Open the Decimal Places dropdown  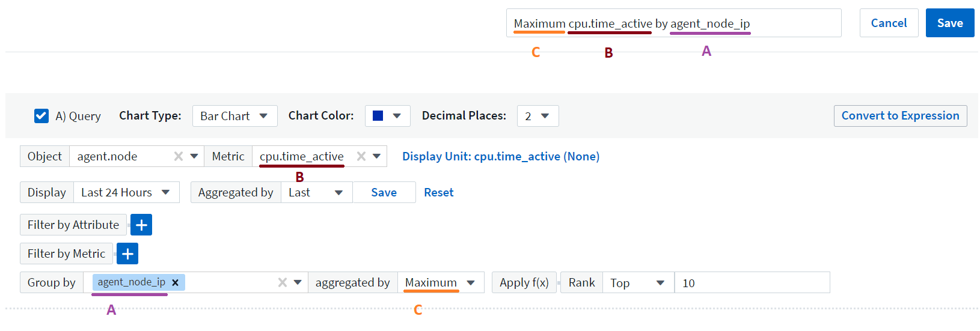point(537,116)
